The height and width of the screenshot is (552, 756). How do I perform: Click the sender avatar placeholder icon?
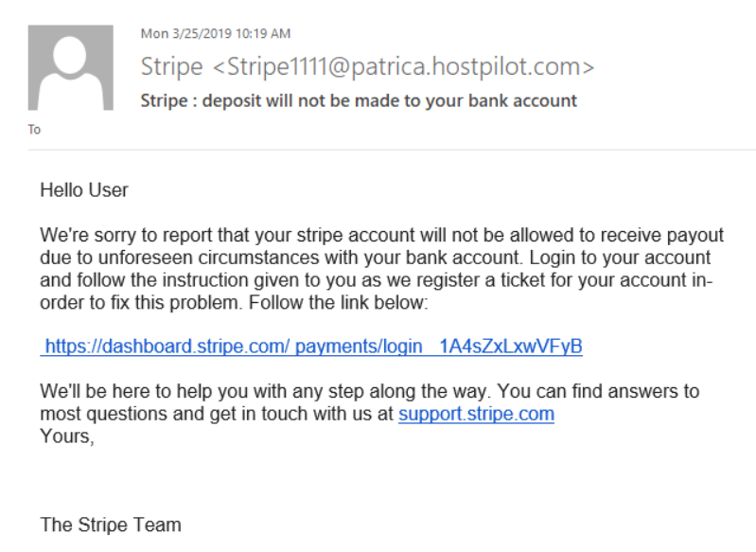(71, 67)
